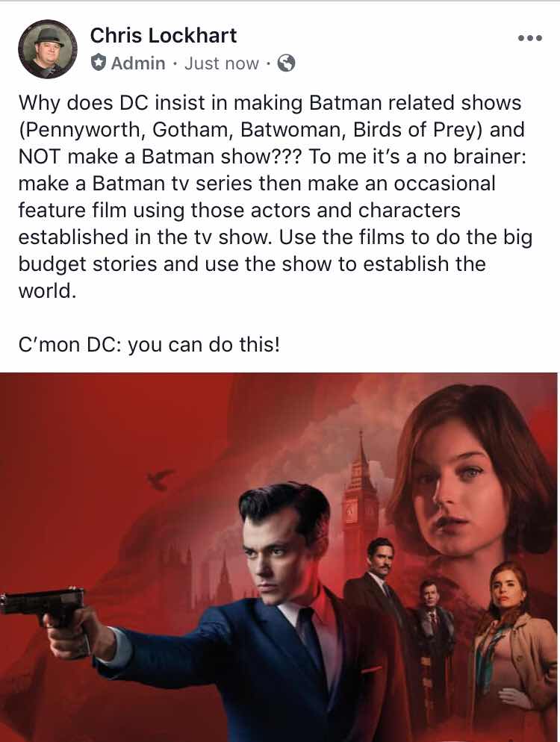Open the post via Just now timestamp
560x742 pixels.
click(x=222, y=63)
